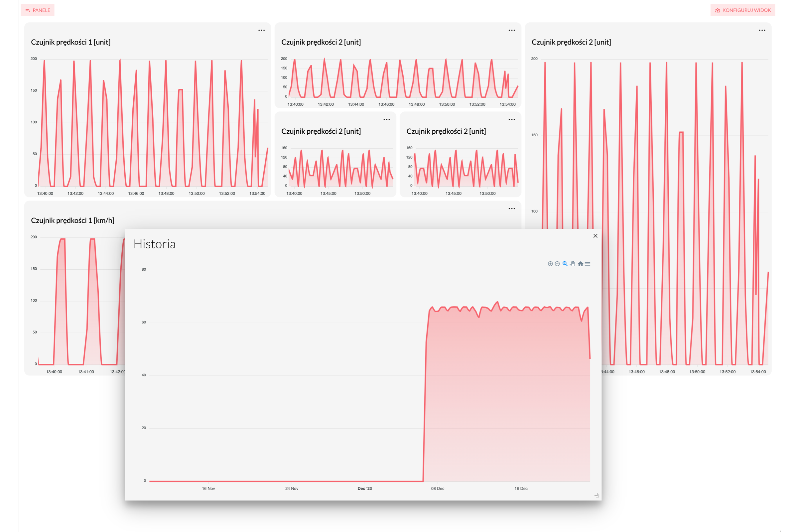Viewport: 798px width, 532px height.
Task: Click the Historia heading text
Action: (x=154, y=244)
